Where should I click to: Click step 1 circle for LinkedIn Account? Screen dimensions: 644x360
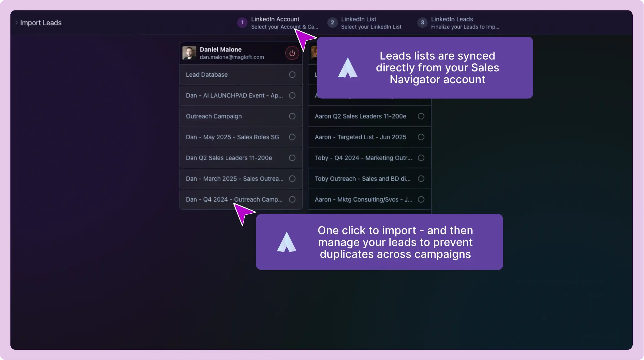(242, 23)
